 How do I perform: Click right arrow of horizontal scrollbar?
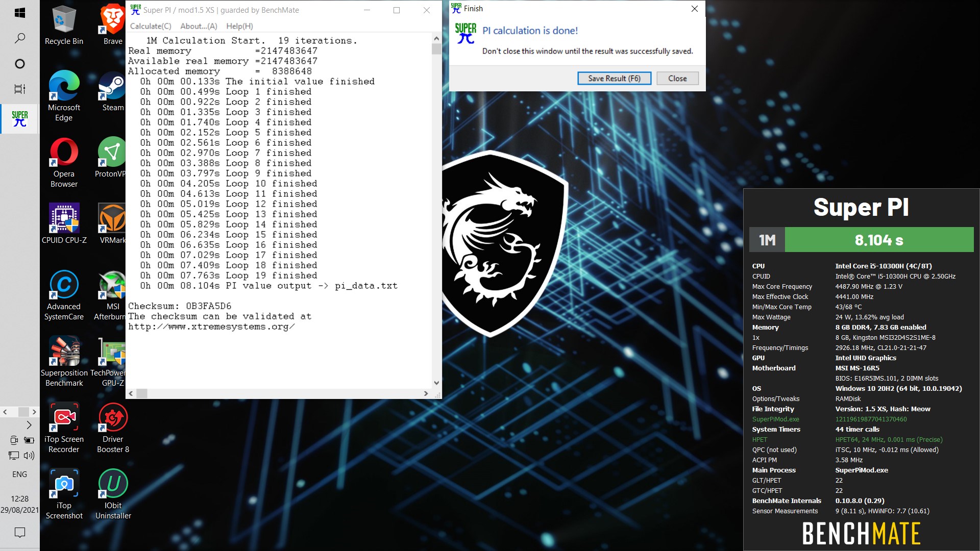[426, 393]
